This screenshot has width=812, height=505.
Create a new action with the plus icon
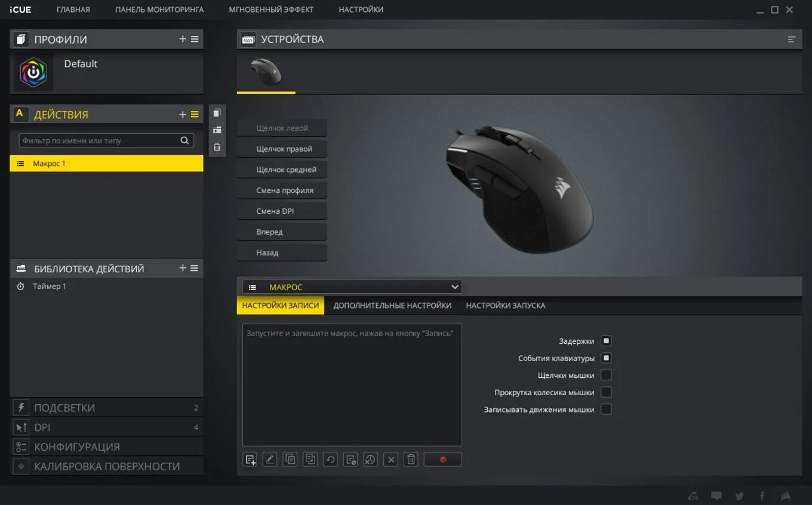183,114
